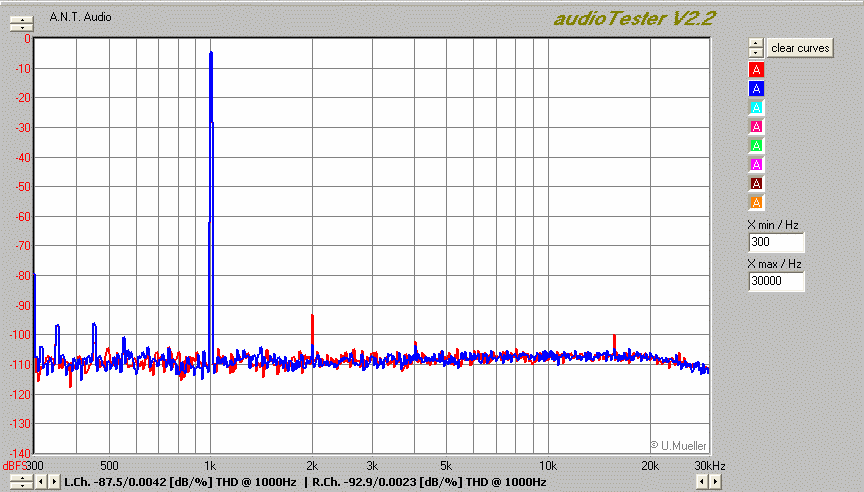The image size is (864, 492).
Task: Click the '-140' level axis label
Action: [20, 453]
